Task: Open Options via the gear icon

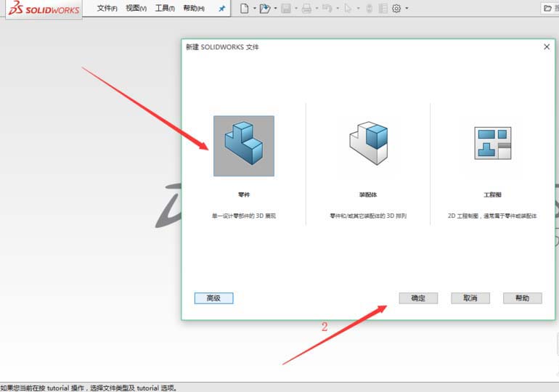Action: 396,8
